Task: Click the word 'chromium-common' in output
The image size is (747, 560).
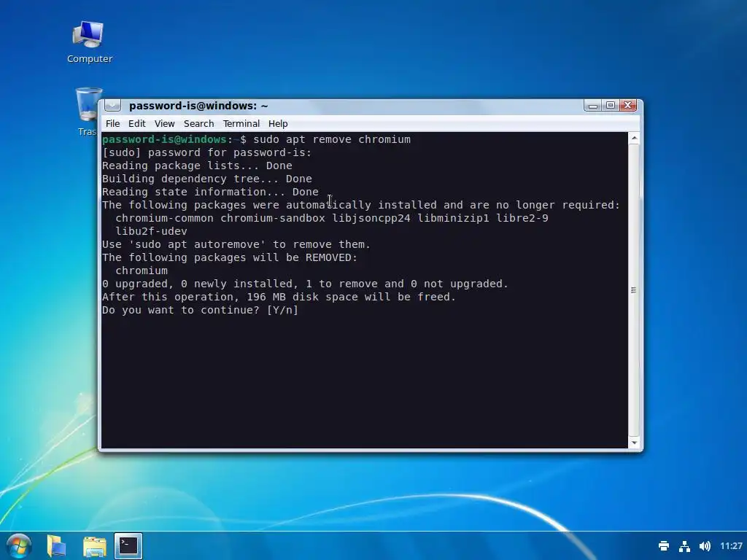Action: click(x=164, y=218)
